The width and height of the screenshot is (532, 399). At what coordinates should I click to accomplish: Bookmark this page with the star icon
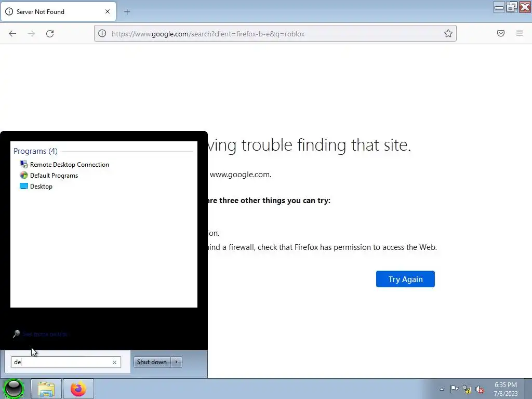(x=448, y=33)
